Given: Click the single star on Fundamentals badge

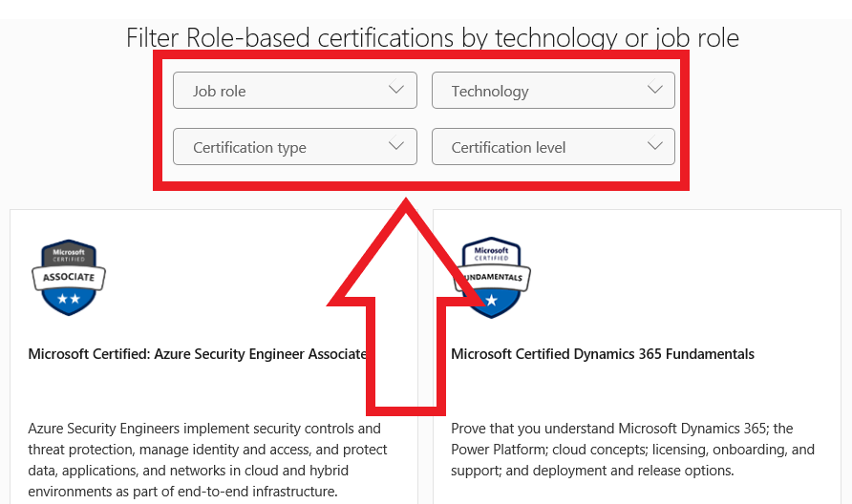Looking at the screenshot, I should tap(492, 301).
